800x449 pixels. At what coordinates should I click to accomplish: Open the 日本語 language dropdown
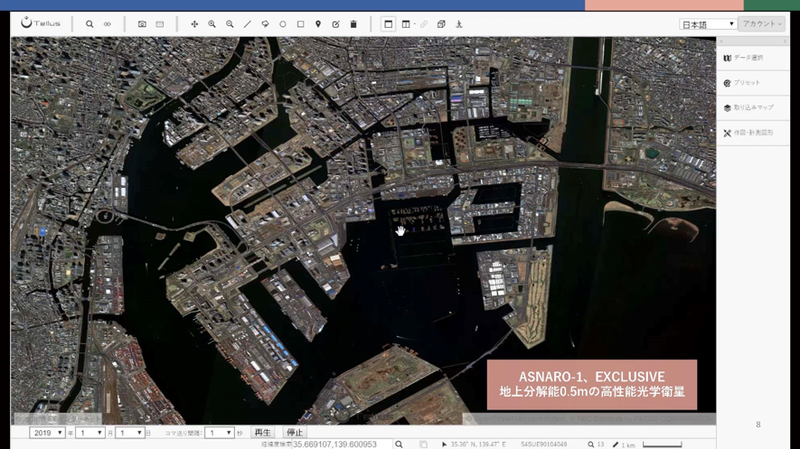(708, 24)
